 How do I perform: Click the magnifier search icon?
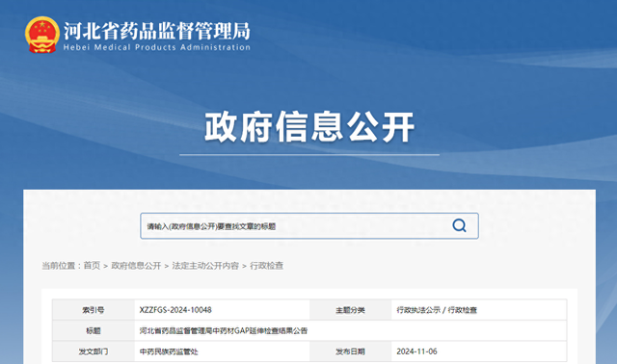pyautogui.click(x=459, y=225)
